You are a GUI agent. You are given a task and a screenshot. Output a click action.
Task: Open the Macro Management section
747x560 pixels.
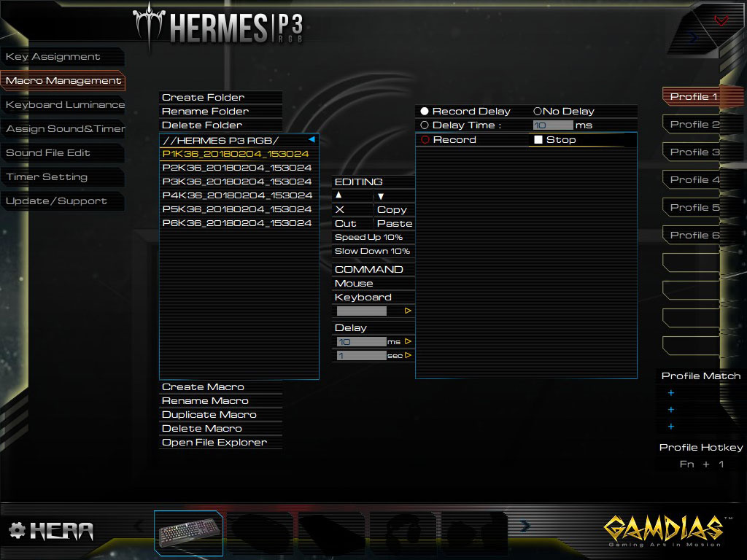pyautogui.click(x=63, y=81)
